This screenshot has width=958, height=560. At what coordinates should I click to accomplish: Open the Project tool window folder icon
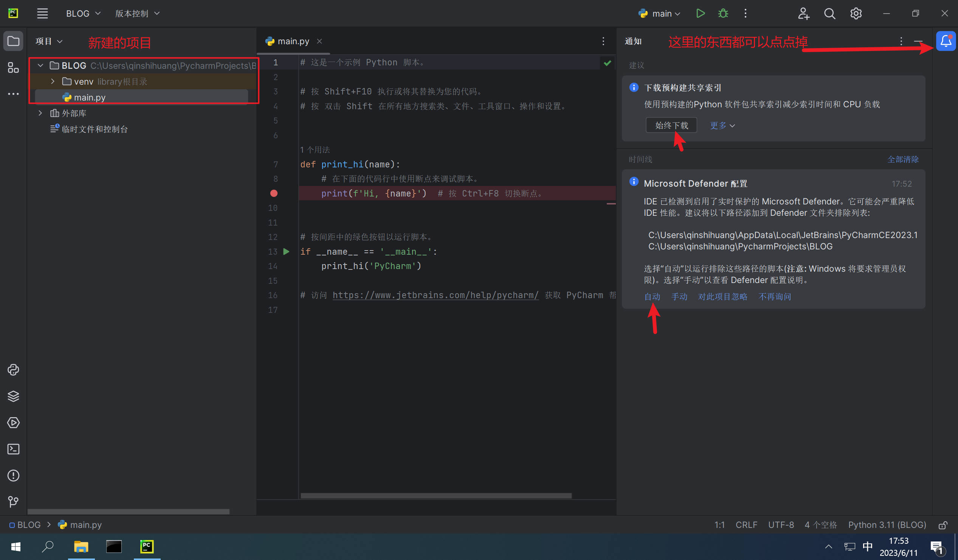(x=13, y=41)
